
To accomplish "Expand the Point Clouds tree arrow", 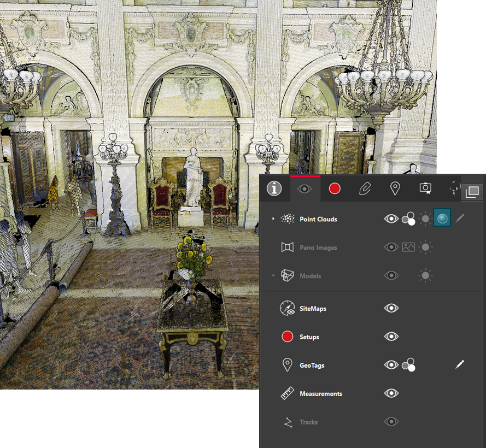I will (273, 219).
